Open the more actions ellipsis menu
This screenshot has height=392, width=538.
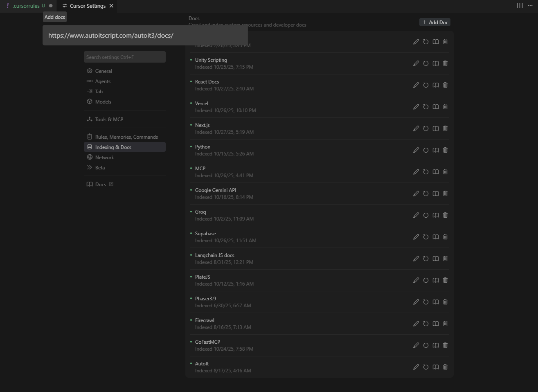[530, 6]
